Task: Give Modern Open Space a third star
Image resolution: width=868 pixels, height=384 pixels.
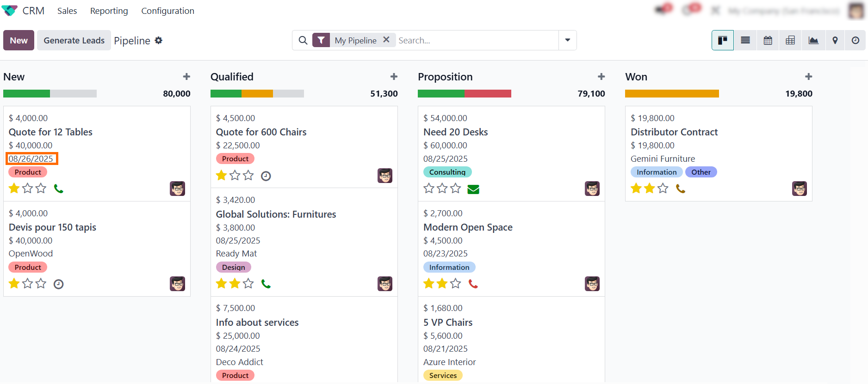Action: pos(455,283)
